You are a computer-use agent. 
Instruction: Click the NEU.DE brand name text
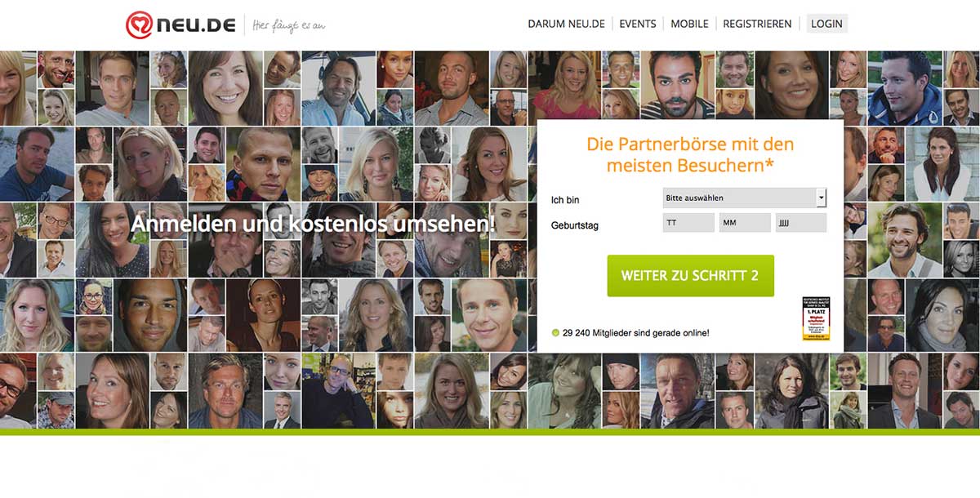click(198, 26)
